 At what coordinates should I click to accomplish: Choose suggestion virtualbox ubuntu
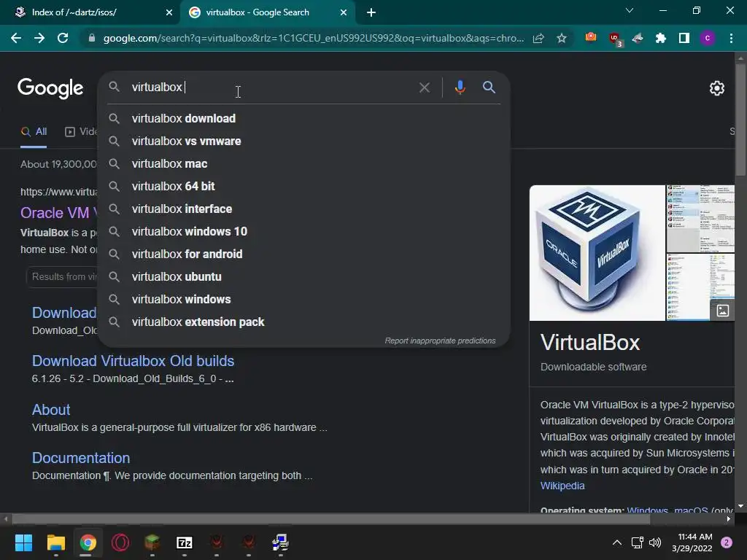tap(304, 276)
